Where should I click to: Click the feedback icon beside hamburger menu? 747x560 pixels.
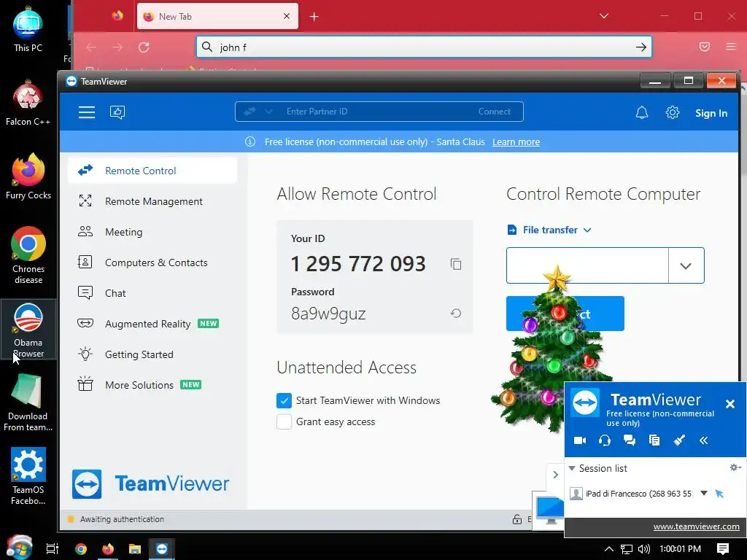pos(117,112)
